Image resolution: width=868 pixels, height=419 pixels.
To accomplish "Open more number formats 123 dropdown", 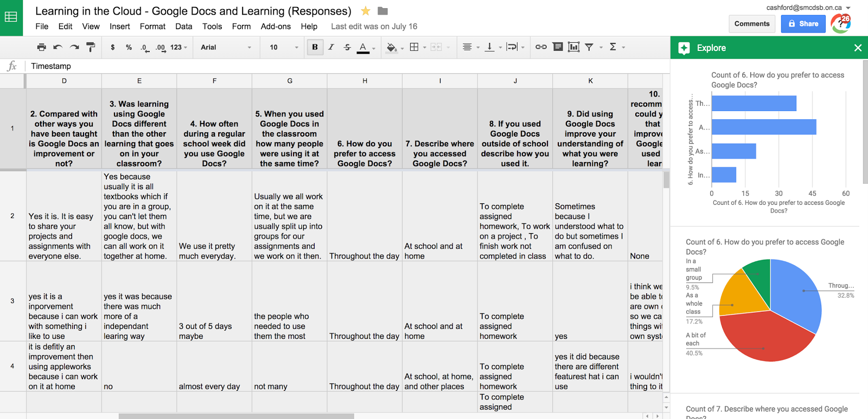I will click(x=178, y=47).
